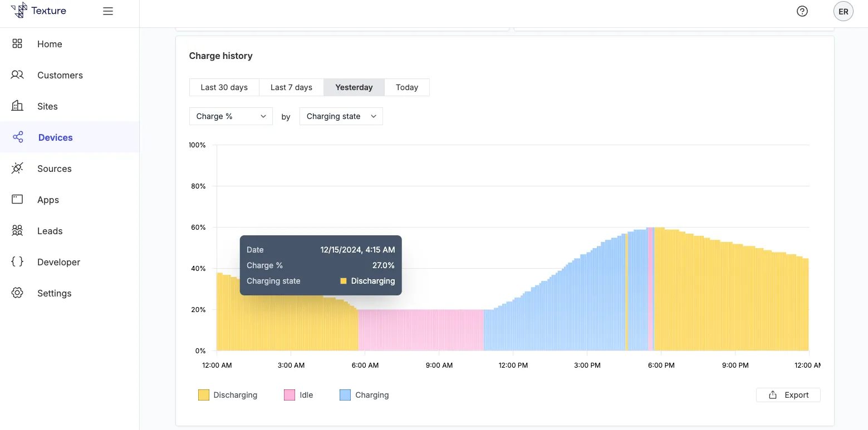The width and height of the screenshot is (868, 430).
Task: Click the Charge history heading
Action: [220, 56]
